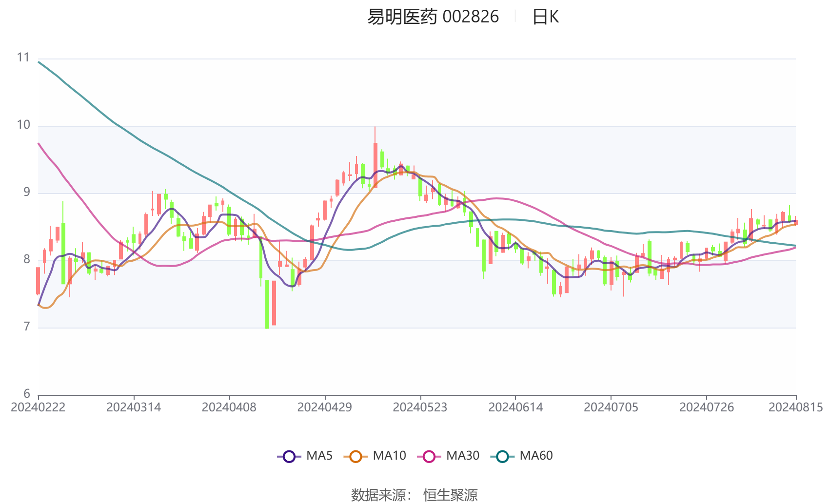Click the tall red candlestick peaking near 10
This screenshot has height=504, width=829.
coord(375,157)
